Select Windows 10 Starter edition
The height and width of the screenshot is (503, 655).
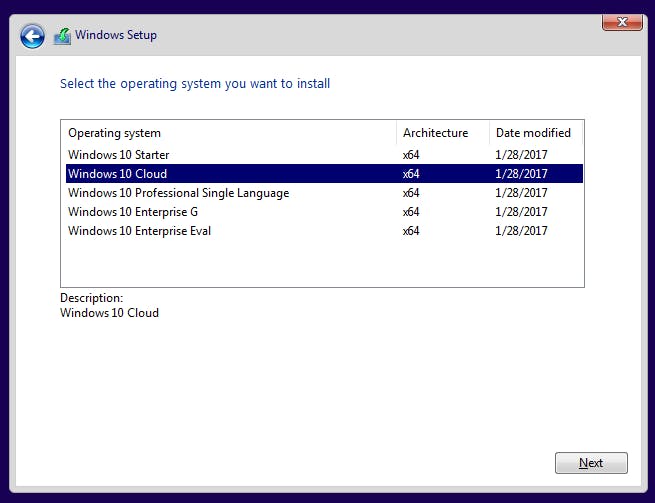[324, 155]
